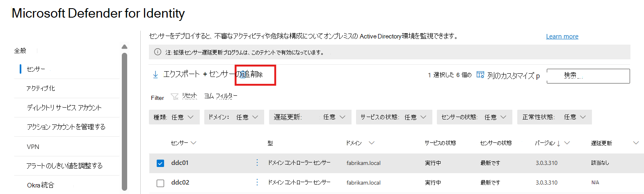Click the info icon in the notice banner
644x194 pixels.
(158, 52)
